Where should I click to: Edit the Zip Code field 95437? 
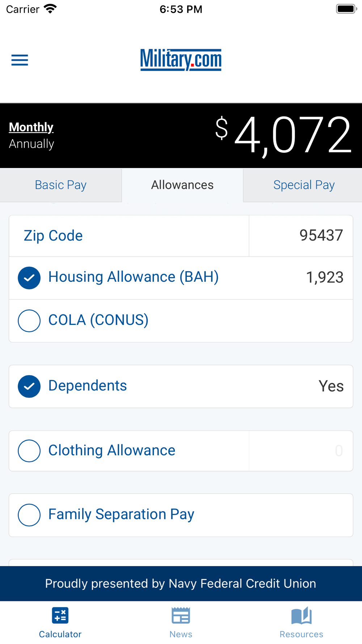pyautogui.click(x=301, y=236)
